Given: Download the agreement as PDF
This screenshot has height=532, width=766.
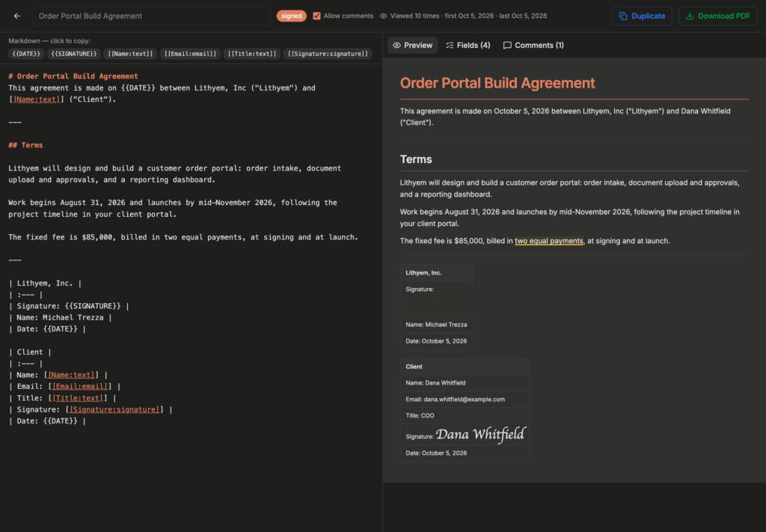Looking at the screenshot, I should coord(717,16).
